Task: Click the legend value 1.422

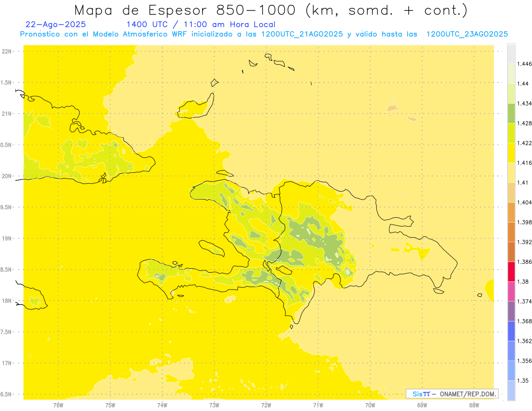Action: (x=524, y=143)
